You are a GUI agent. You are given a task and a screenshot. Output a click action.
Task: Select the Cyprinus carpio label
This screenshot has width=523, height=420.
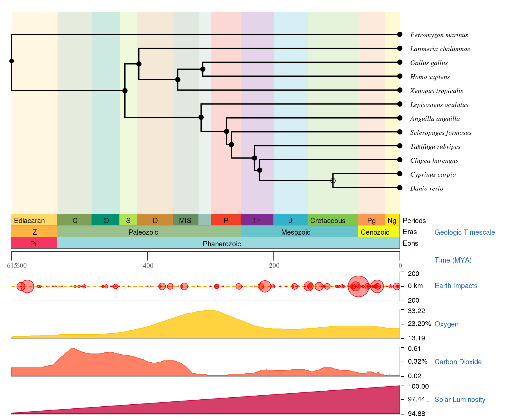coord(433,175)
